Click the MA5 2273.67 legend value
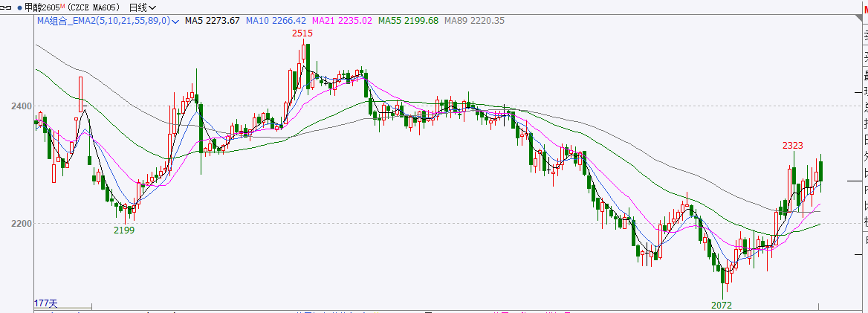Image resolution: width=868 pixels, height=313 pixels. click(x=212, y=21)
